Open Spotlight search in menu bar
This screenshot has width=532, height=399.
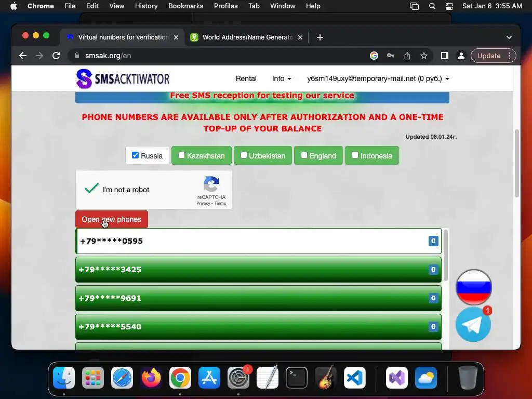point(432,6)
